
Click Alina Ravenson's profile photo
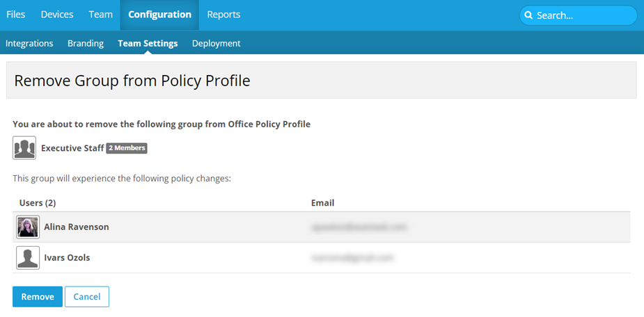click(x=28, y=227)
